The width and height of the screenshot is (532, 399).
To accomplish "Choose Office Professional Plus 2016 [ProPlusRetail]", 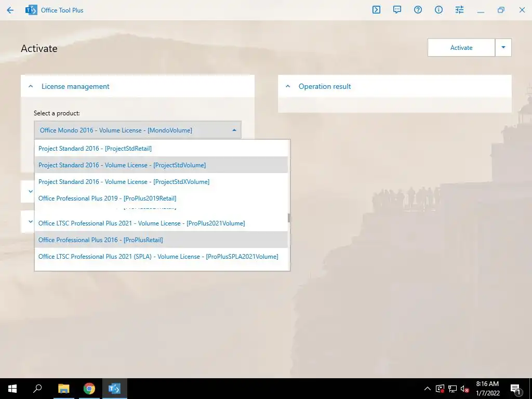I will 161,240.
